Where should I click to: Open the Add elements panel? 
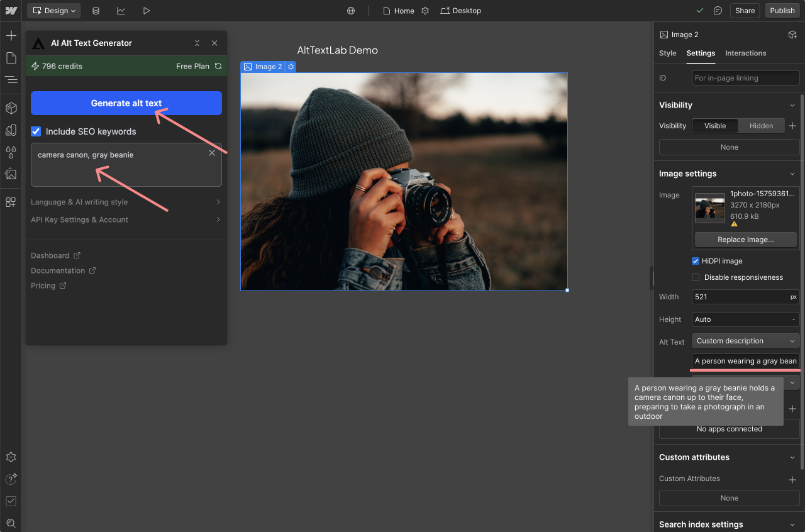[11, 36]
